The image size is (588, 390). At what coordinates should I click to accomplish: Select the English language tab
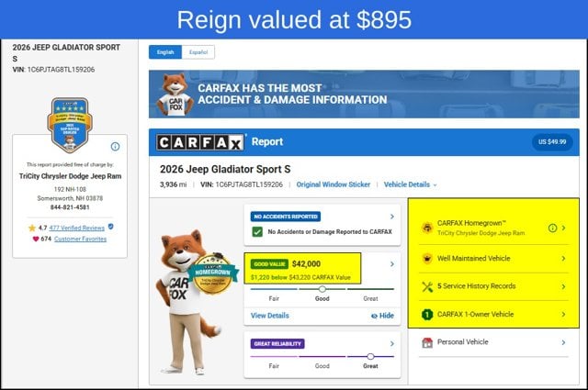[x=165, y=52]
